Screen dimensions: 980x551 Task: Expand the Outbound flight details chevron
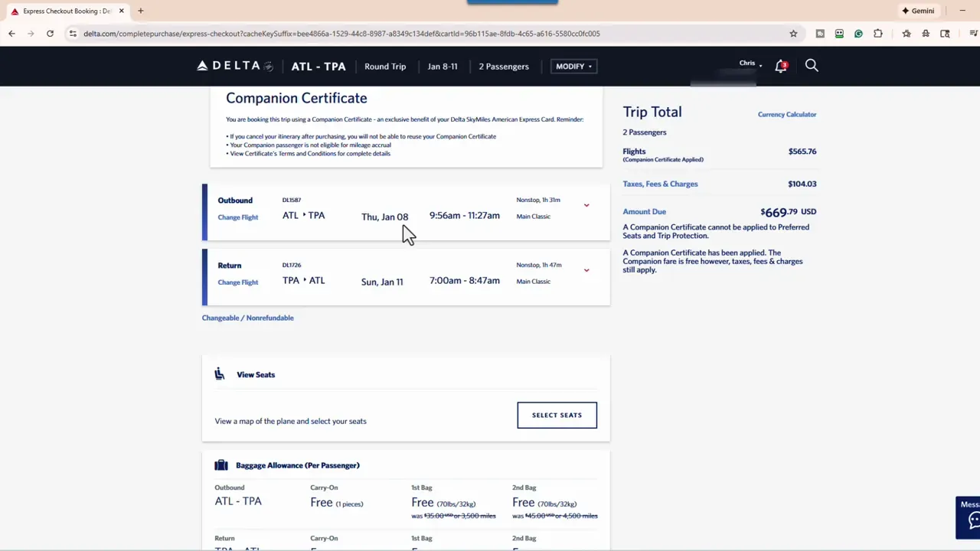point(586,205)
